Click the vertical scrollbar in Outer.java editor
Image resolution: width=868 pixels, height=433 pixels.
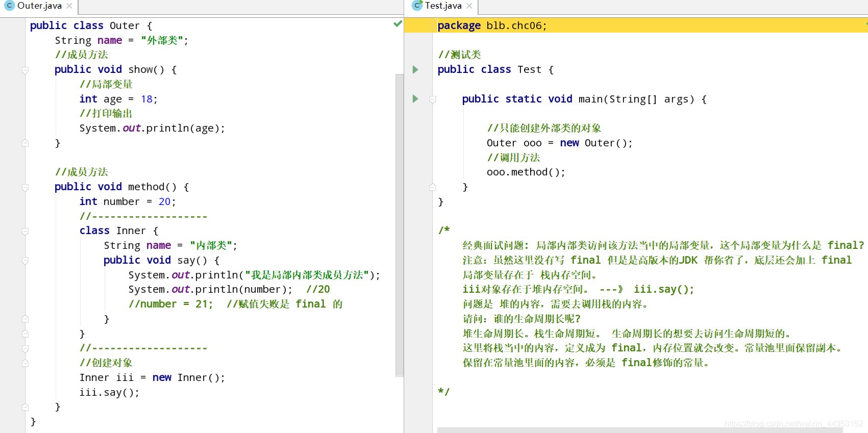(x=400, y=224)
